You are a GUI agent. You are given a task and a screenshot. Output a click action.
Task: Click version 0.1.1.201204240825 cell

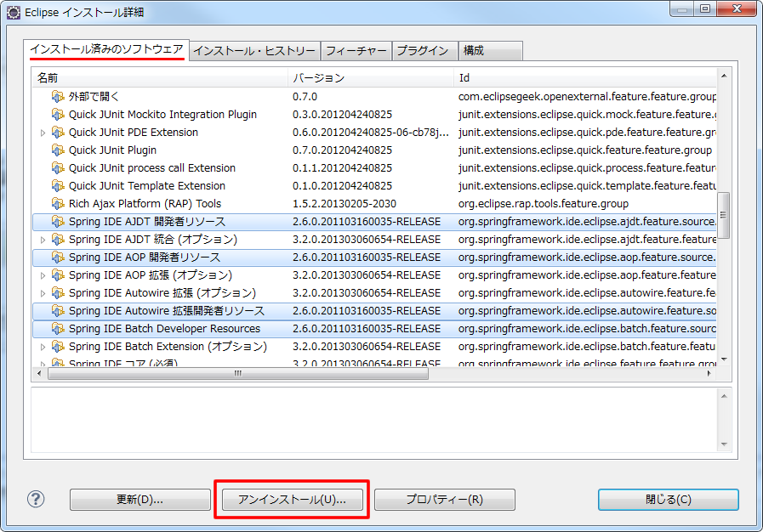(342, 167)
